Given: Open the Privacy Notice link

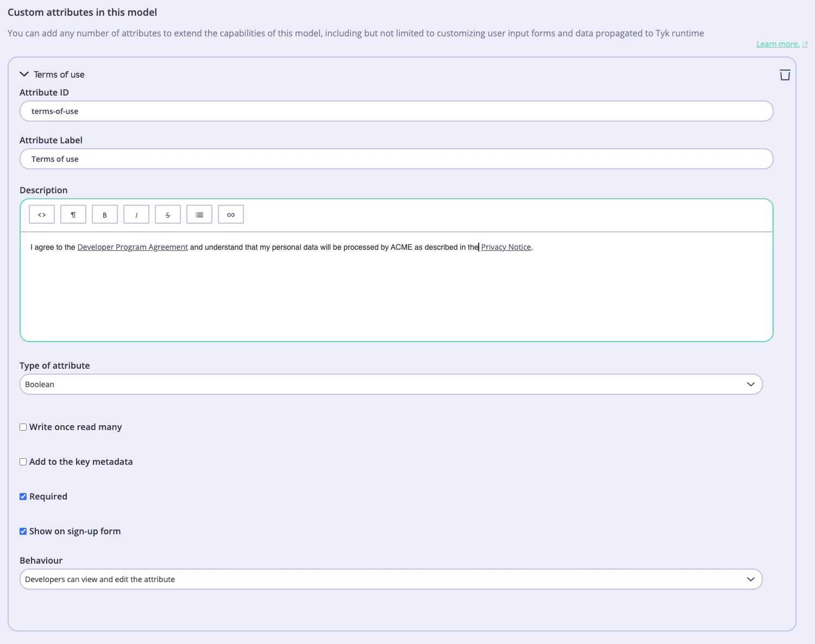Looking at the screenshot, I should [506, 247].
